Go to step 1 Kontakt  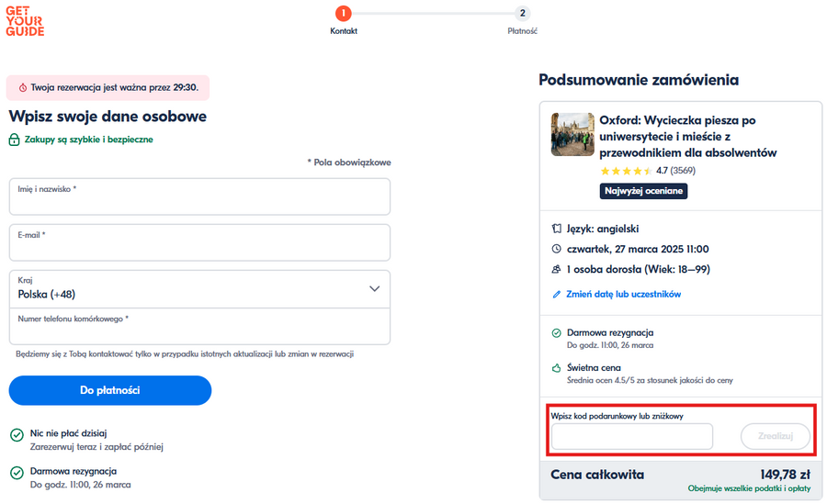click(x=344, y=14)
